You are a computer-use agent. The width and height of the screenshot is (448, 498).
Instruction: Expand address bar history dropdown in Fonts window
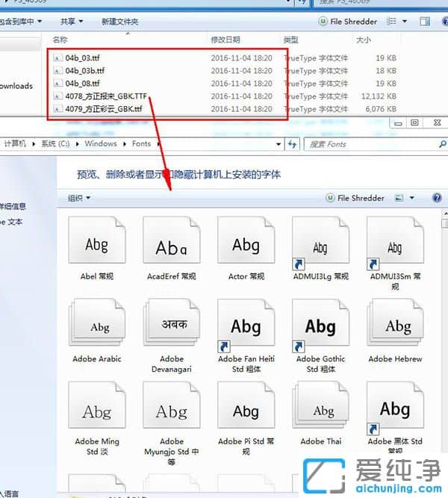pos(279,144)
